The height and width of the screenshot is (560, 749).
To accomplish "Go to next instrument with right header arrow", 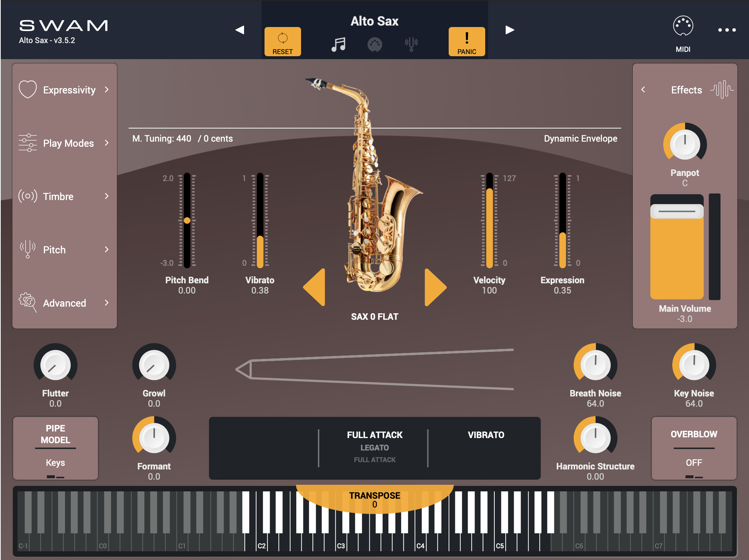I will 510,30.
